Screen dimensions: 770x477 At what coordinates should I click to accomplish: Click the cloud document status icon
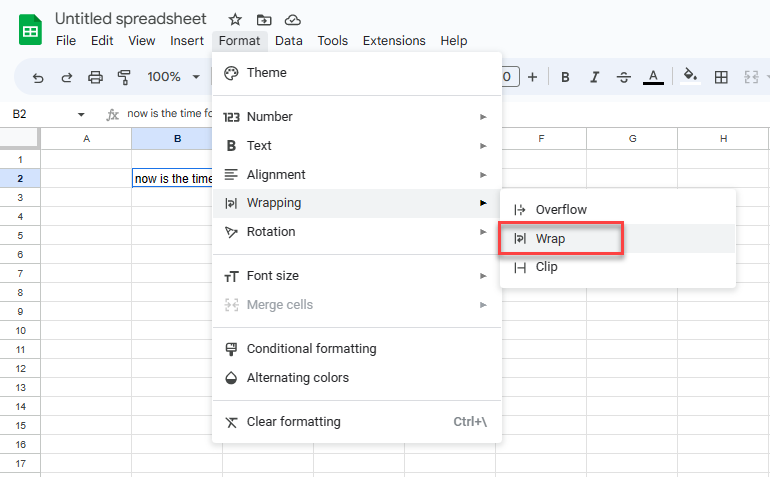pyautogui.click(x=293, y=20)
